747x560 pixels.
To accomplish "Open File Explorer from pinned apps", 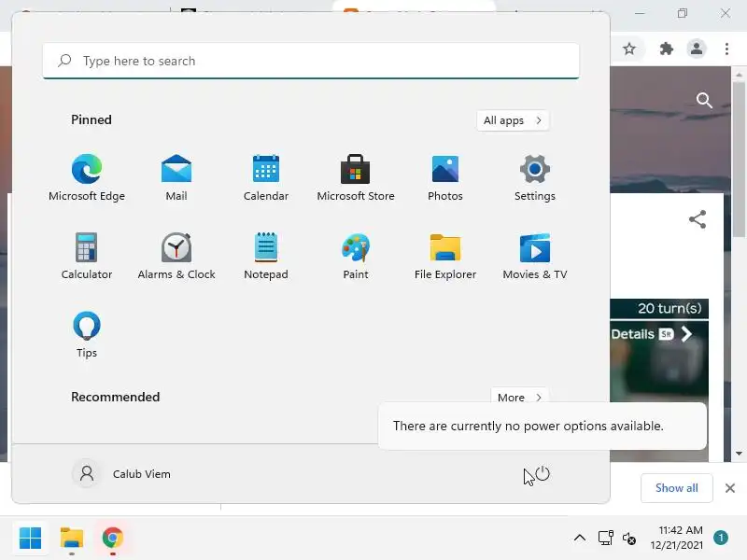I will point(445,256).
